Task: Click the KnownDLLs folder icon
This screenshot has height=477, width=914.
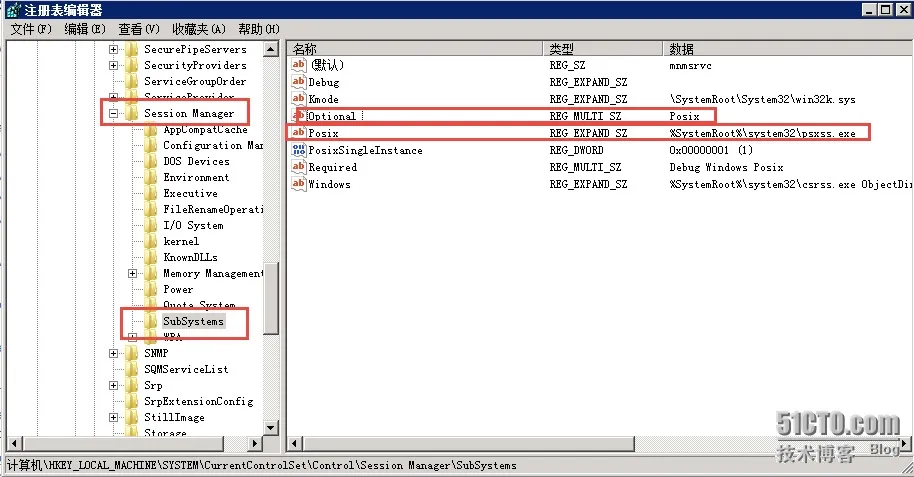Action: tap(151, 257)
